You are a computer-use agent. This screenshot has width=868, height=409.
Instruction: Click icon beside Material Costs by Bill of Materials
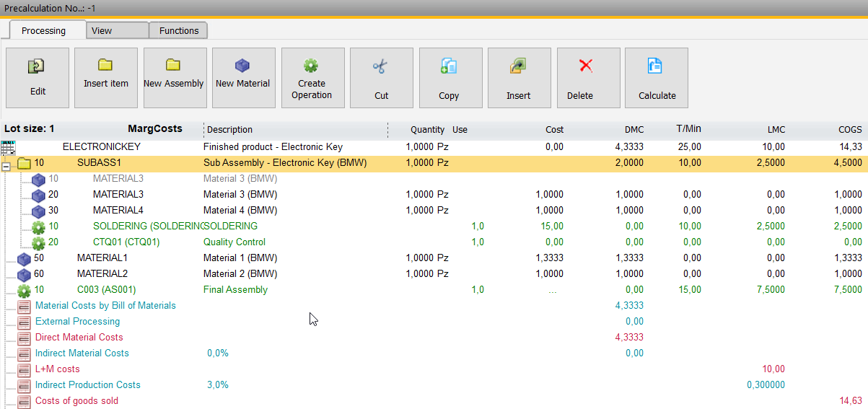coord(24,307)
